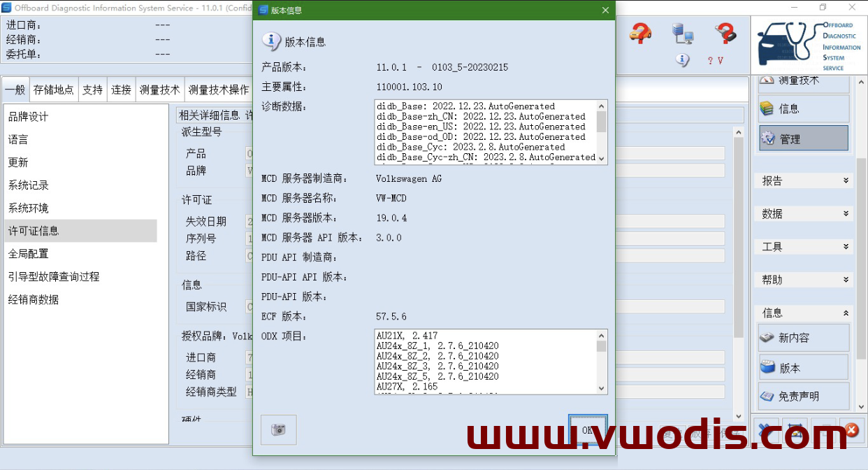
Task: Open the 连接 tab
Action: click(121, 90)
